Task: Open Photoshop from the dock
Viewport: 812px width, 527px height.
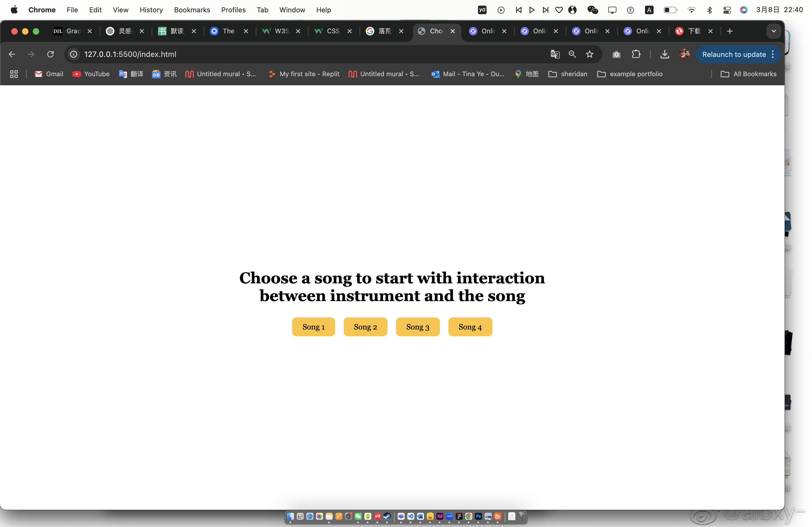Action: pyautogui.click(x=478, y=516)
